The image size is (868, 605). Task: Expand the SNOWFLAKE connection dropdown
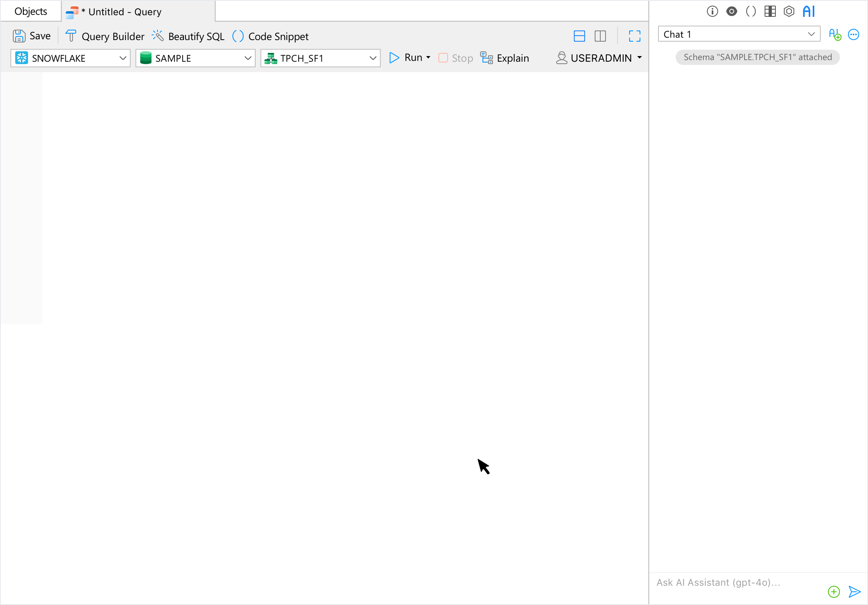tap(71, 58)
